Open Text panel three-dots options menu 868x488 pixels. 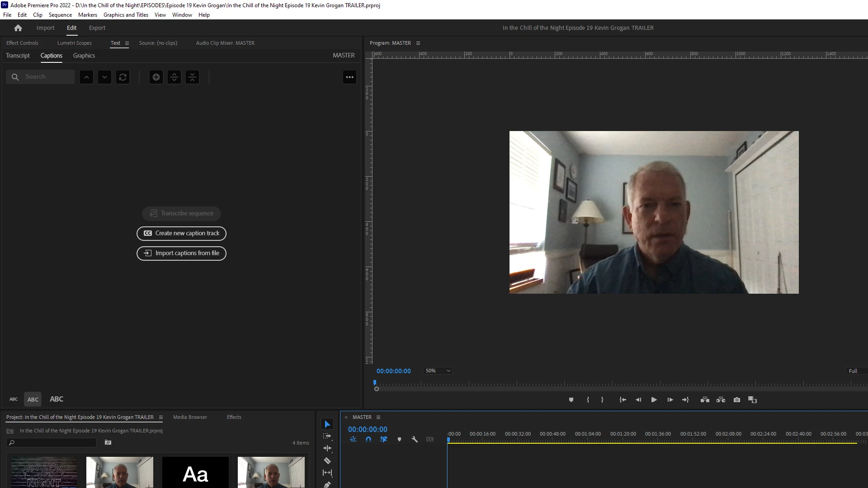pos(349,77)
